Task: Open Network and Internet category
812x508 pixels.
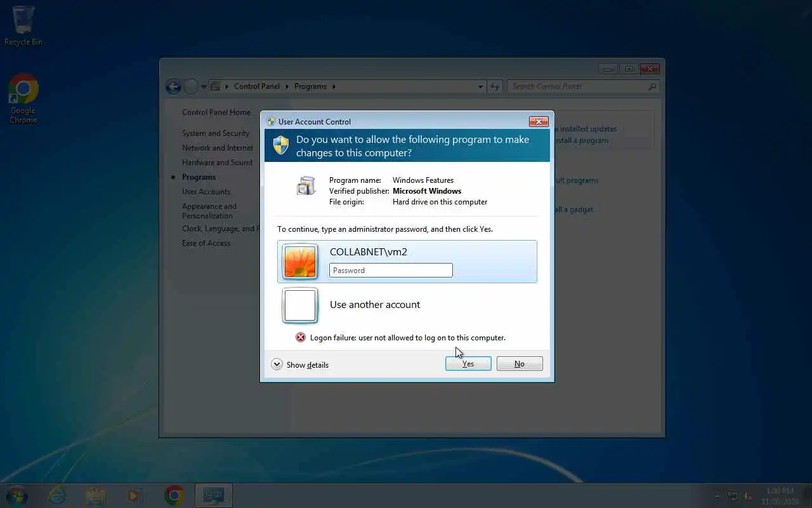Action: click(218, 148)
